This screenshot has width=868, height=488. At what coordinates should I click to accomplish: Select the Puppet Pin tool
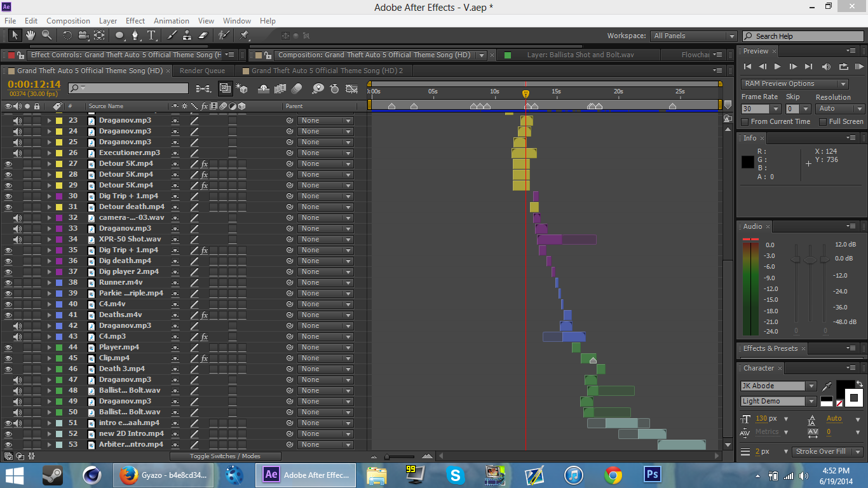tap(245, 36)
